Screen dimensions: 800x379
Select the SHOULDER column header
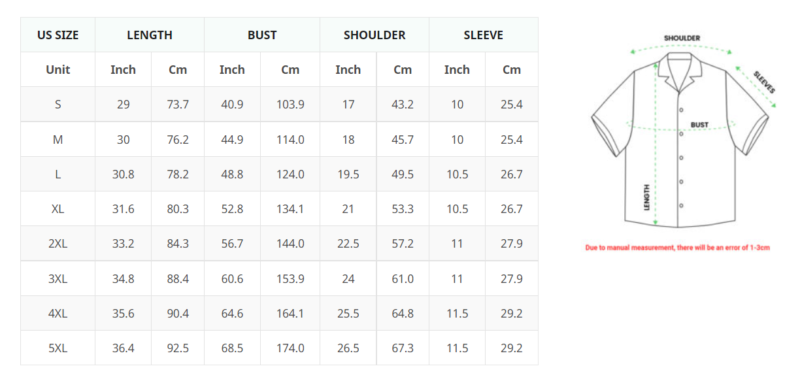374,35
